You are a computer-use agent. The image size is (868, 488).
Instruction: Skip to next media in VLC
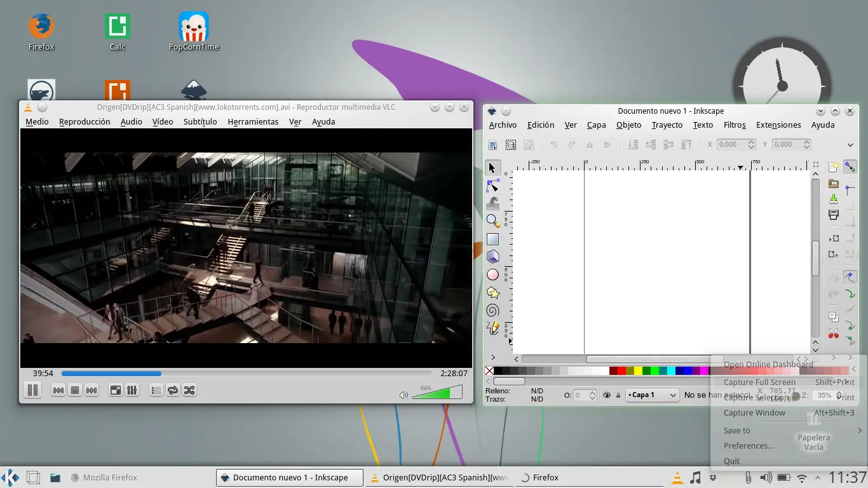tap(91, 390)
